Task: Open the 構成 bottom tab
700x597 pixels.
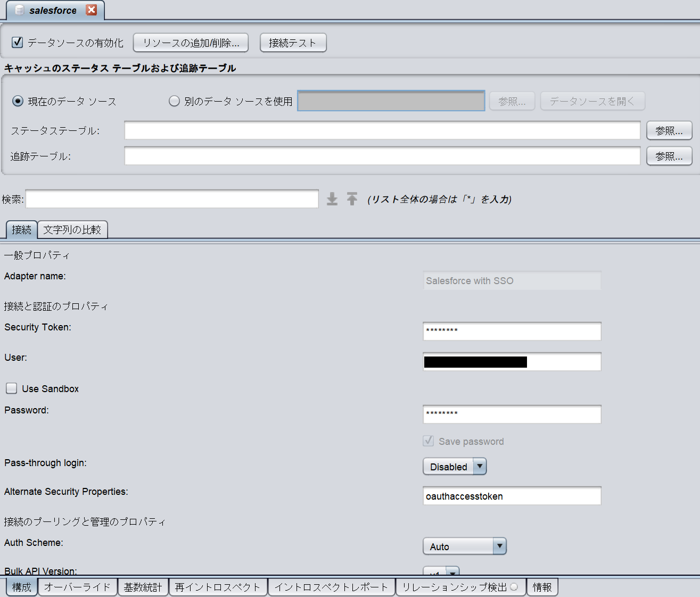Action: (22, 587)
